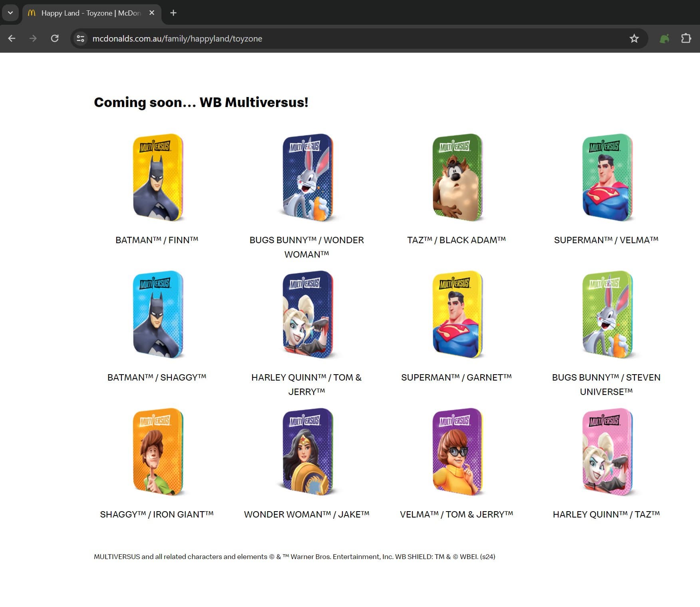Click the "SUPERMAN™ / GARNET™" caption
This screenshot has width=700, height=607.
(457, 377)
